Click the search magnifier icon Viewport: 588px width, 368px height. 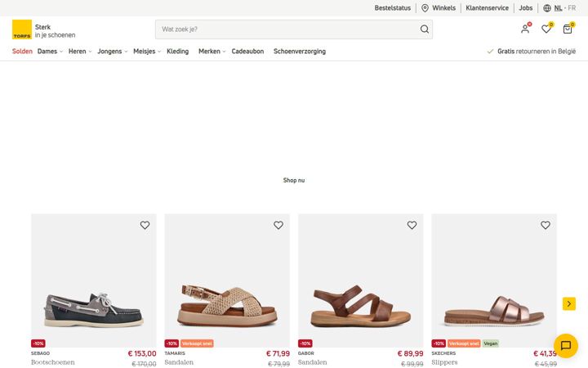pos(424,29)
